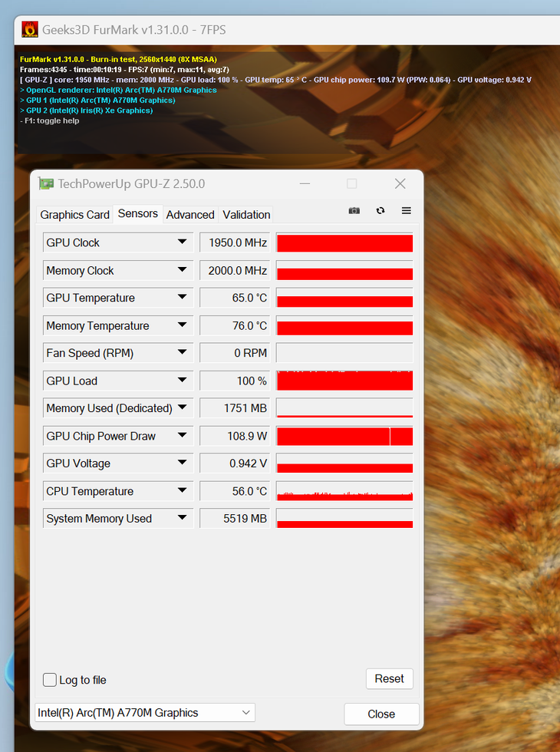Image resolution: width=560 pixels, height=752 pixels.
Task: Click the 2000.0 MHz memory clock value
Action: click(235, 270)
